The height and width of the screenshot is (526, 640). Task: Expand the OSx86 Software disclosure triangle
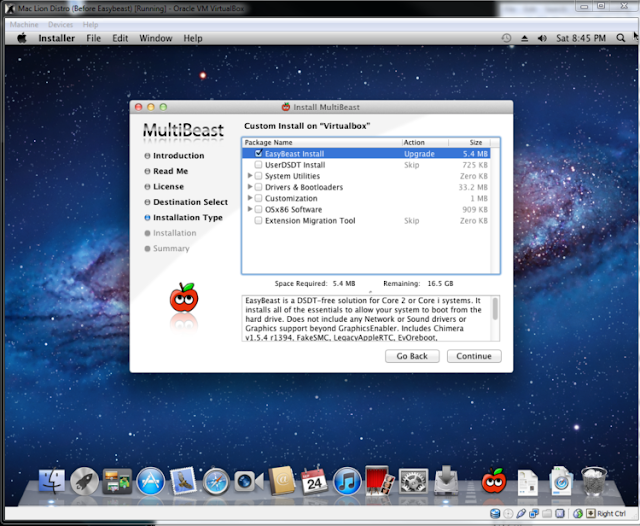pyautogui.click(x=250, y=209)
